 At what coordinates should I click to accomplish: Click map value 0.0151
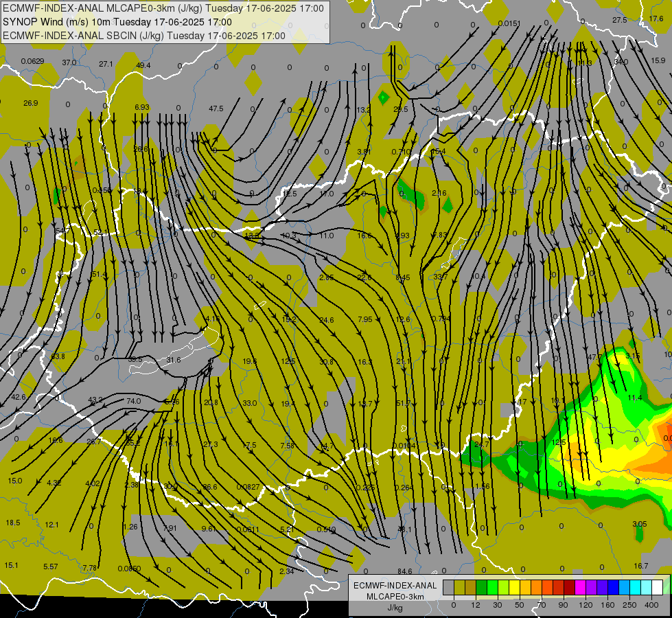point(509,23)
